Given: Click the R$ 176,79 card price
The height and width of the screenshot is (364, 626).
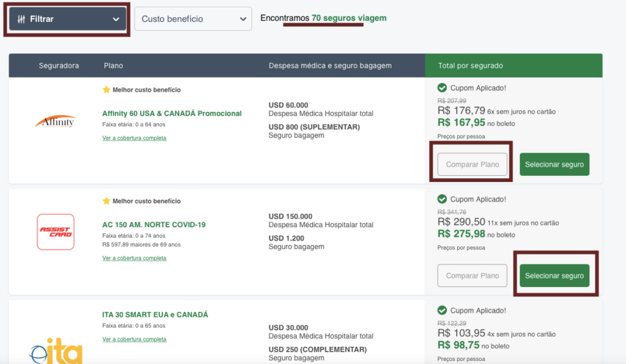Looking at the screenshot, I should pyautogui.click(x=461, y=111).
